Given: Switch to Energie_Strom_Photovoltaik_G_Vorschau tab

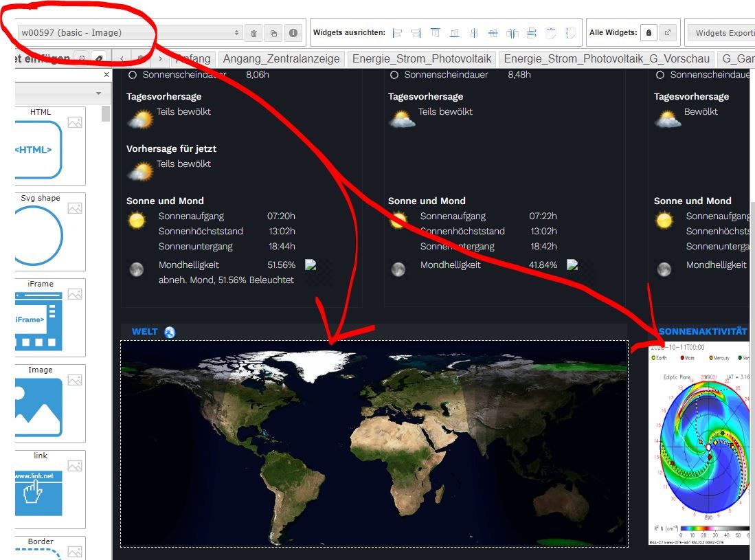Looking at the screenshot, I should pos(607,58).
